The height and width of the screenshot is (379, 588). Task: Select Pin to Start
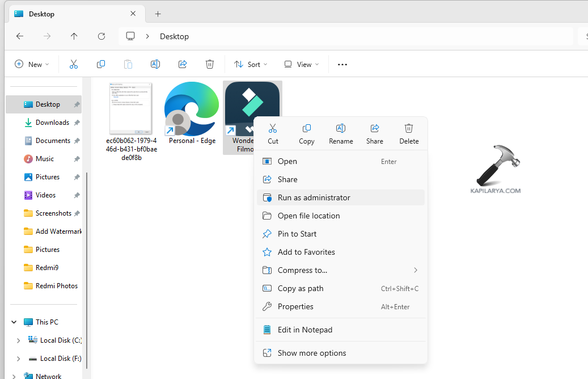(x=299, y=234)
